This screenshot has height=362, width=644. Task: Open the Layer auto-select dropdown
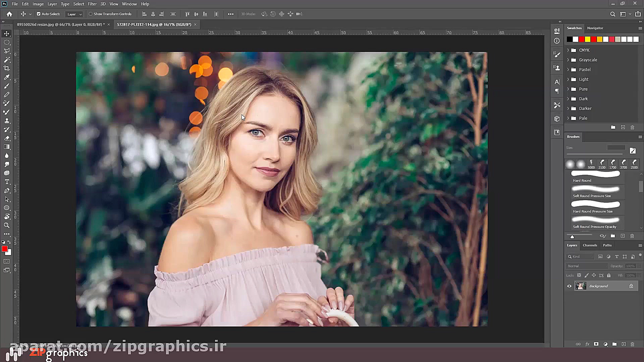(74, 14)
